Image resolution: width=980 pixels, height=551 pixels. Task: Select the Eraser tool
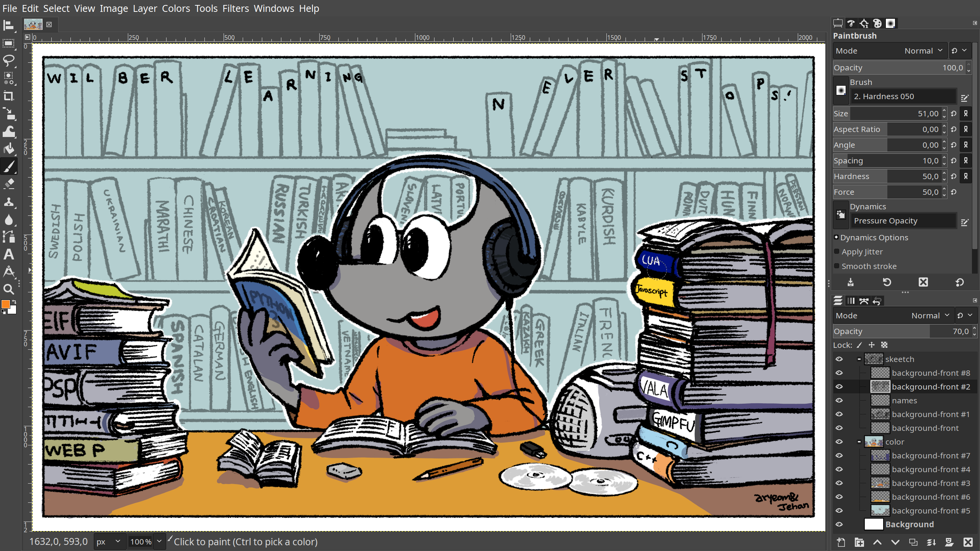coord(8,184)
